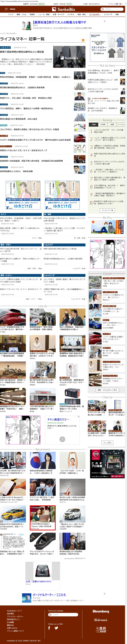127x644 pixels.
Task: Open the hamburger MENU icon
Action: coord(6,9)
